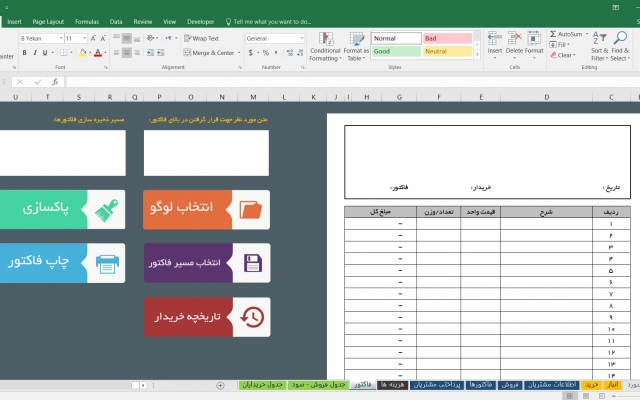The height and width of the screenshot is (400, 640).
Task: Open the Developer tab
Action: click(x=200, y=22)
